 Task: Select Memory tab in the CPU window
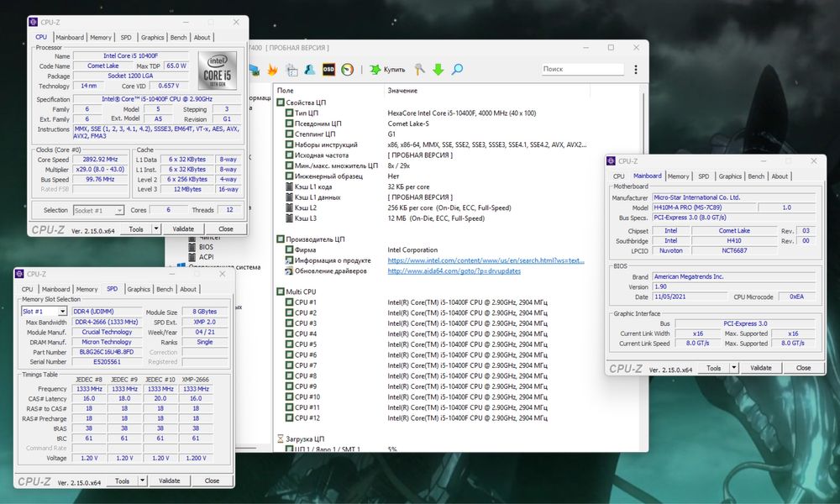tap(101, 38)
